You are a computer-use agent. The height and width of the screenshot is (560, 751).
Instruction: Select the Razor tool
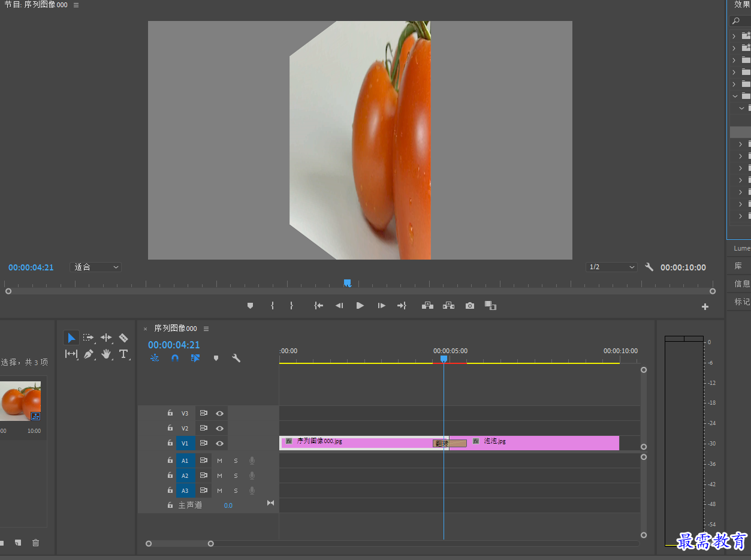tap(123, 338)
